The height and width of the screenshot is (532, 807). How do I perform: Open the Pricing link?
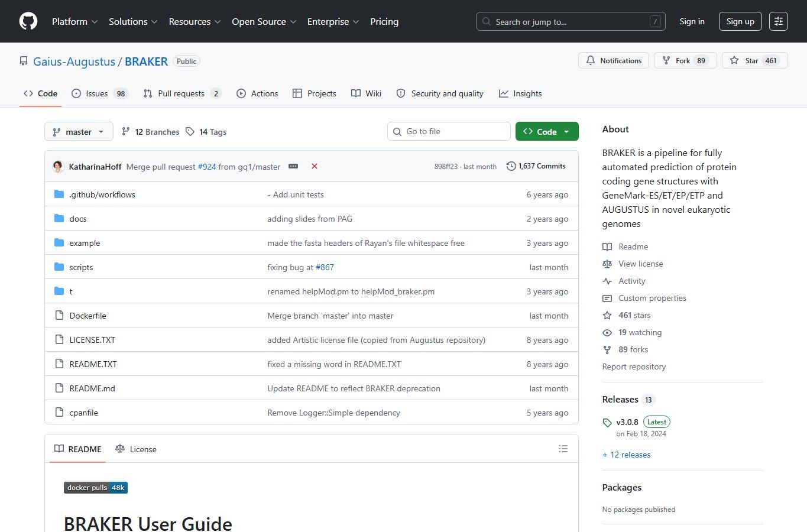tap(384, 21)
